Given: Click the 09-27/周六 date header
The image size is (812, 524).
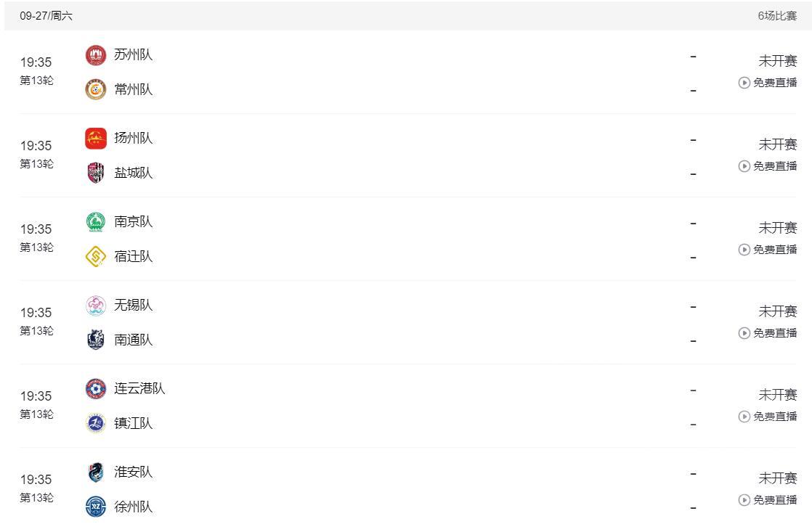Looking at the screenshot, I should click(46, 16).
